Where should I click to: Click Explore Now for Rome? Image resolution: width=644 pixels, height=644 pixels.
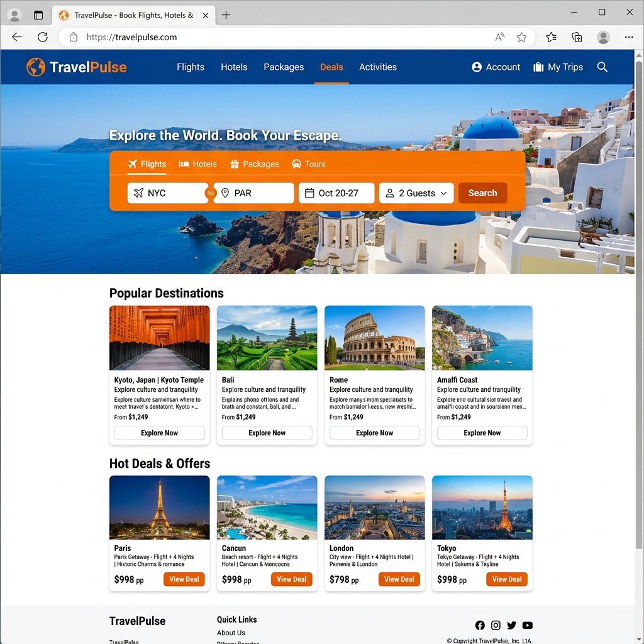375,433
